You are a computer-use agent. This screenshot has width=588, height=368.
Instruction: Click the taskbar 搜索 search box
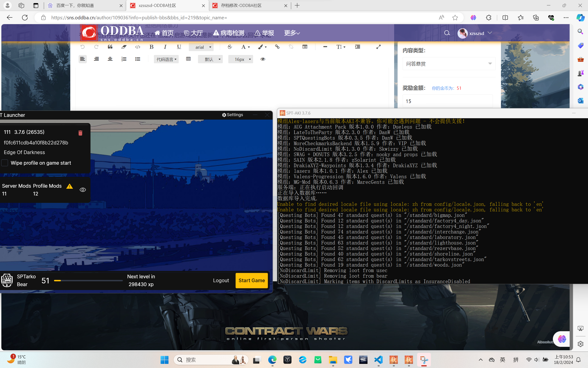[x=211, y=360]
